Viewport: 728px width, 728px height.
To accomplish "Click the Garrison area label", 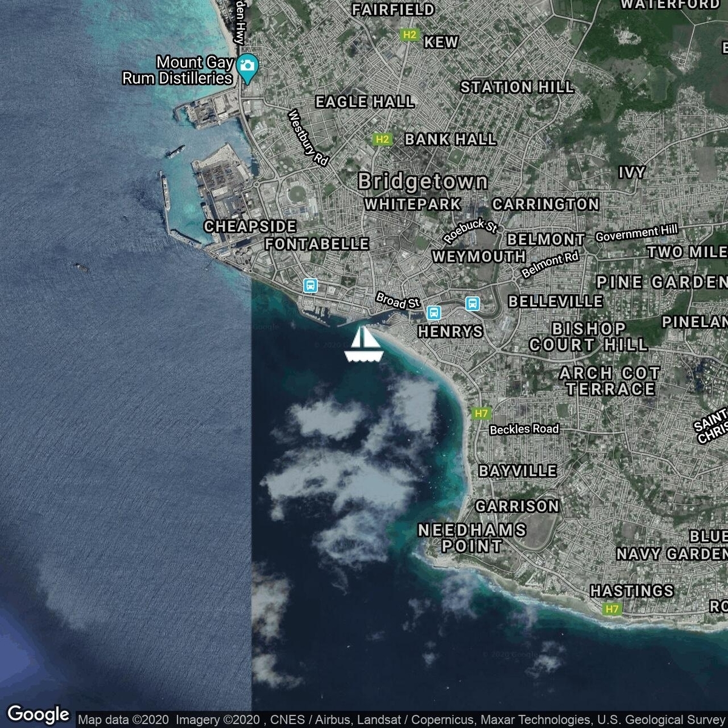I will [x=517, y=505].
